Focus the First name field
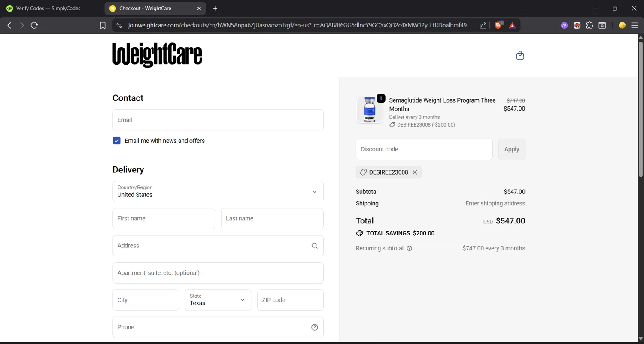 tap(164, 219)
